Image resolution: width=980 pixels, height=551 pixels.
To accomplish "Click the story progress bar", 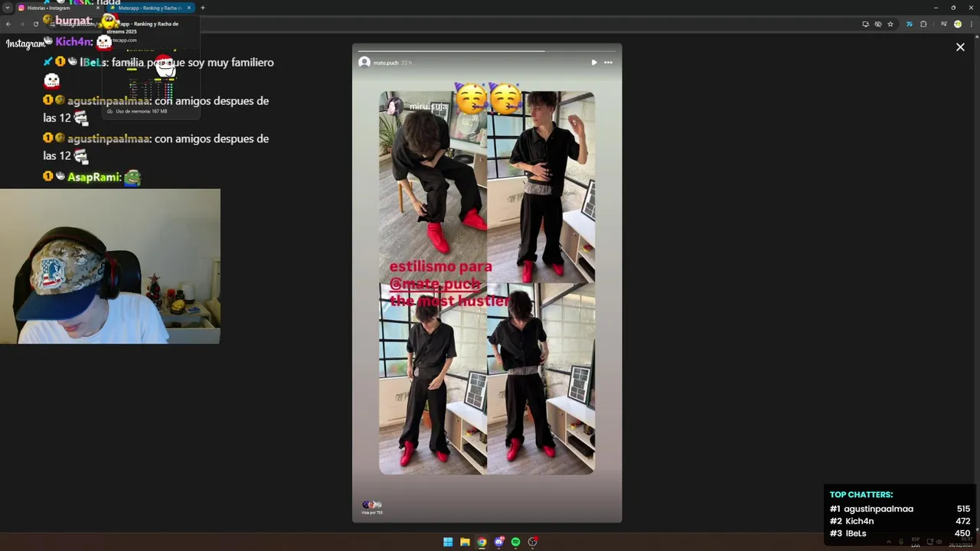I will 487,51.
